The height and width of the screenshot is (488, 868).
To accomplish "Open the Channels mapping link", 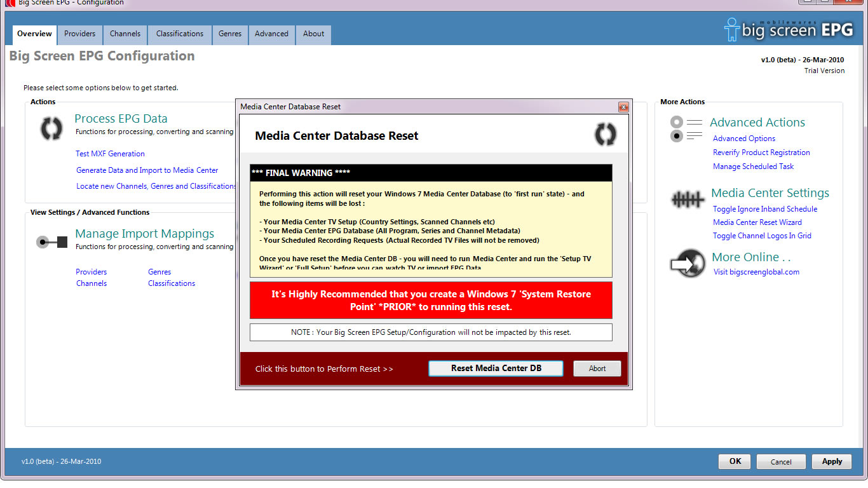I will click(x=92, y=283).
